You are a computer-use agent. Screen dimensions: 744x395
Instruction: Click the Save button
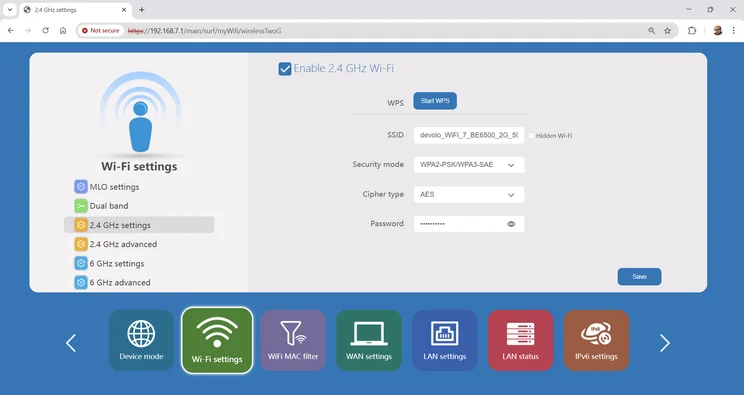coord(639,277)
